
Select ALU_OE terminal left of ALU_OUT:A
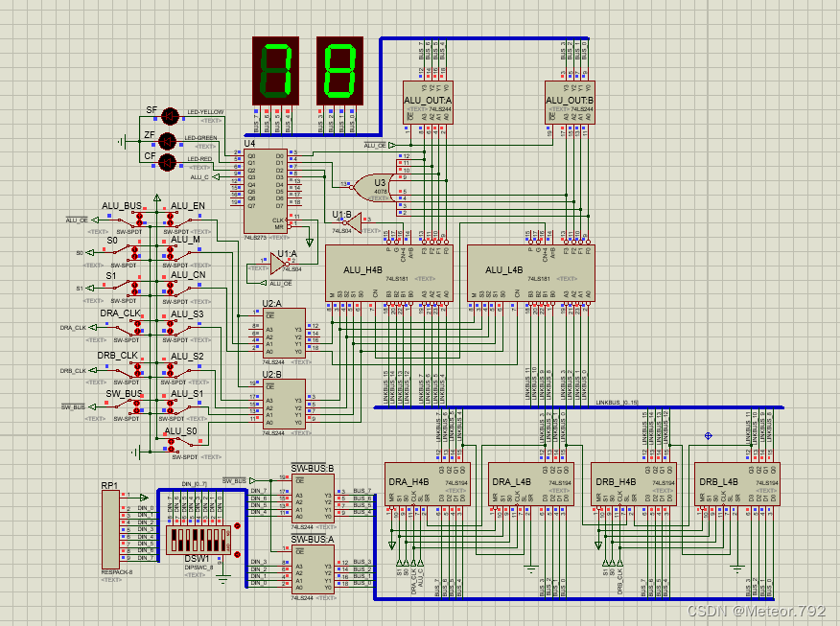coord(392,145)
